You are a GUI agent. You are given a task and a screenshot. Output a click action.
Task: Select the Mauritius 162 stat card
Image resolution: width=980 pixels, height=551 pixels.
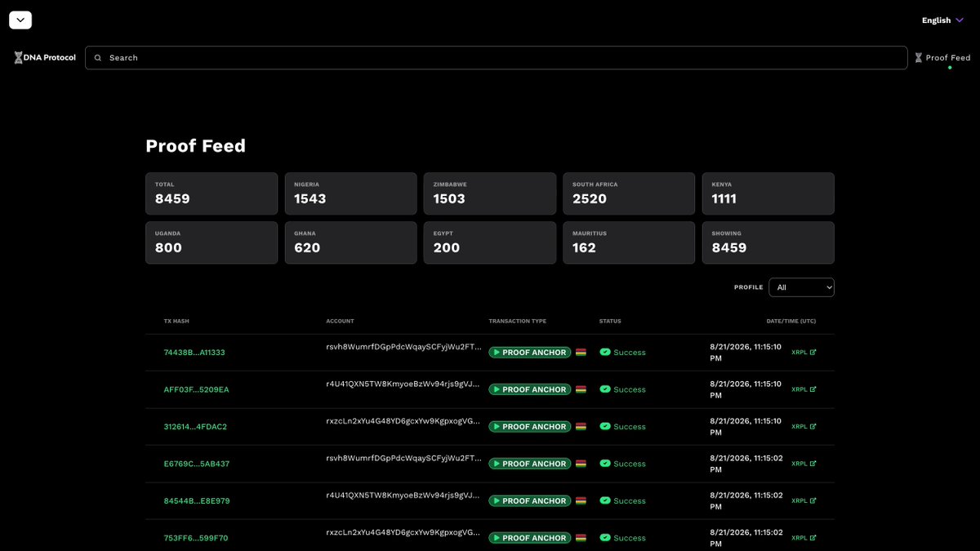tap(629, 242)
